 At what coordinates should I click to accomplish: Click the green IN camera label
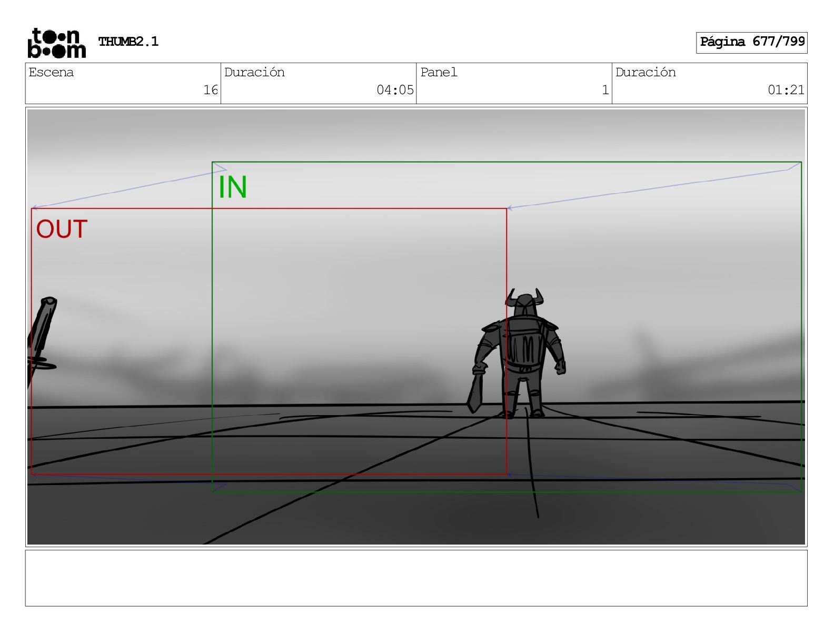pos(233,187)
